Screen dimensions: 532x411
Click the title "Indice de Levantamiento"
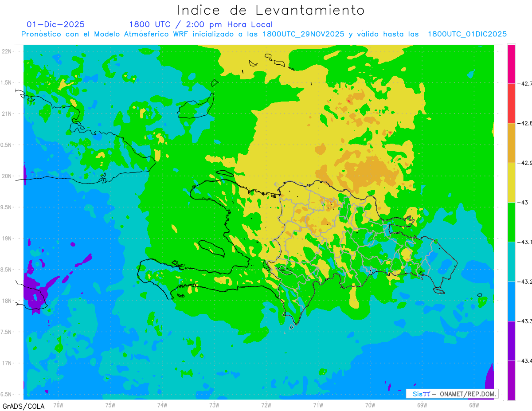coord(271,10)
